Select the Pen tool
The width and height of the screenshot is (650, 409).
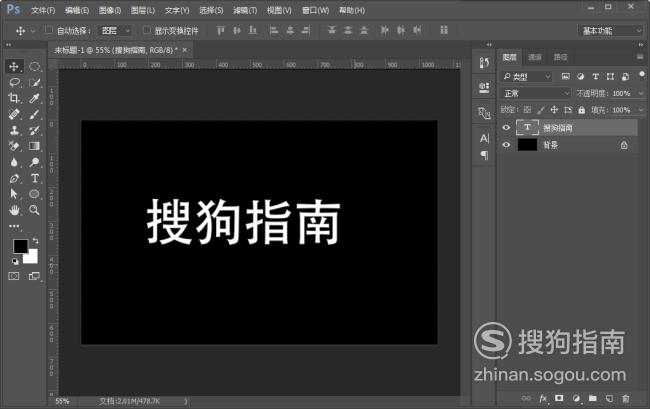click(x=14, y=178)
